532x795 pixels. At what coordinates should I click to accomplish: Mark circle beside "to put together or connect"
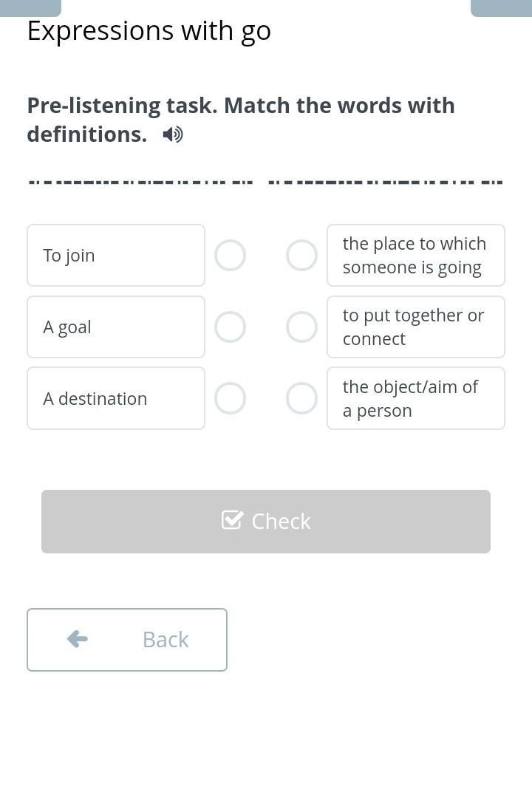pyautogui.click(x=301, y=327)
